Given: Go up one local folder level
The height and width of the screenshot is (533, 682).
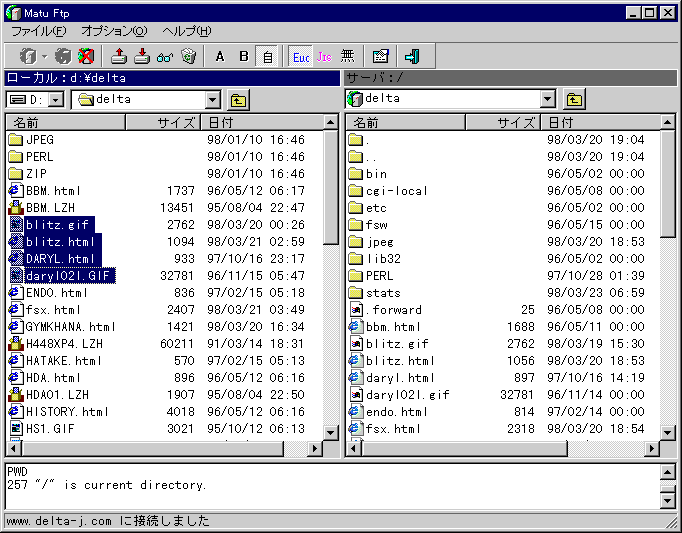Looking at the screenshot, I should pyautogui.click(x=238, y=100).
